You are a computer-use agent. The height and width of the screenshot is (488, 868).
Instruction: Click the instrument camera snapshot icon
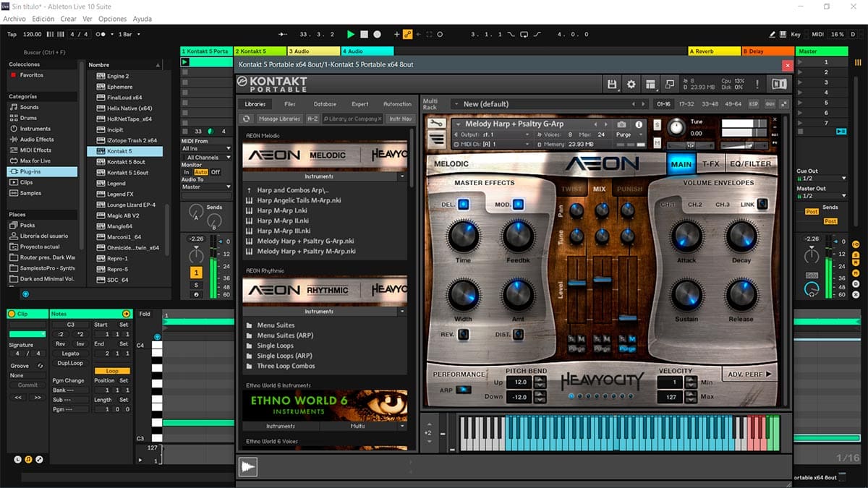coord(621,124)
